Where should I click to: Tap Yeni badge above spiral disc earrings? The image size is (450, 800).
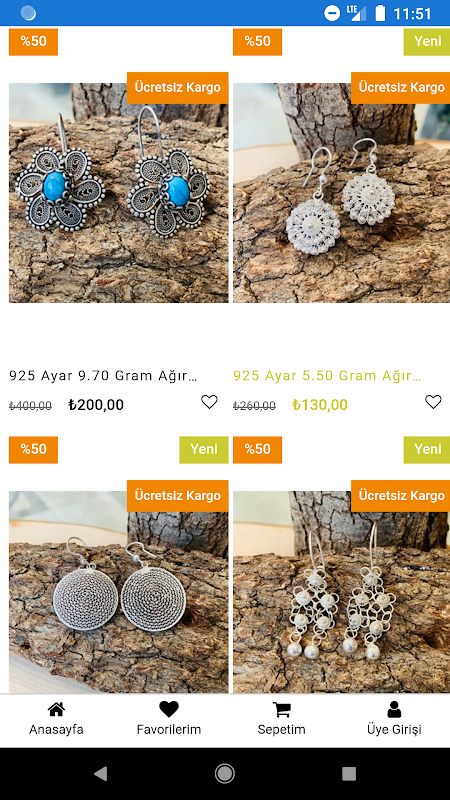pyautogui.click(x=204, y=449)
